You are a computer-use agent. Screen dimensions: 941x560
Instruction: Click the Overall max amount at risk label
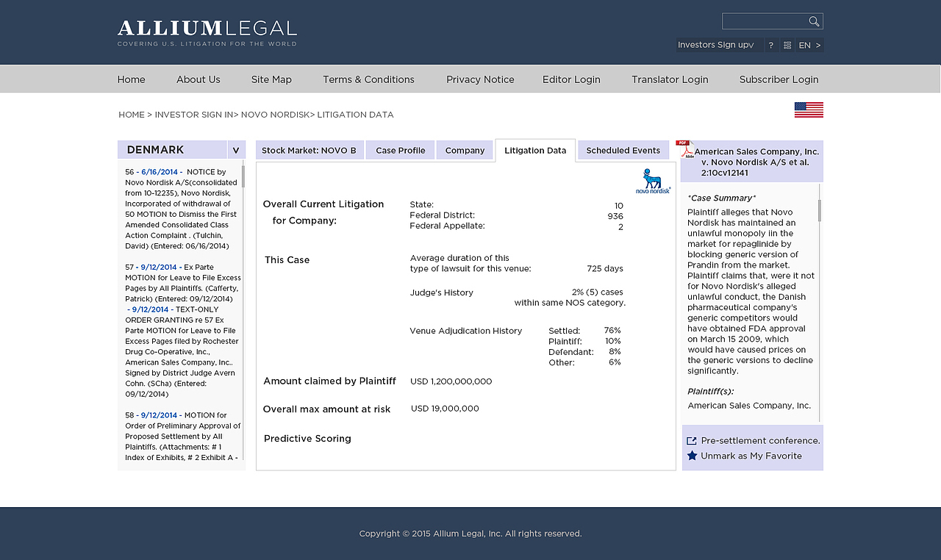(327, 409)
